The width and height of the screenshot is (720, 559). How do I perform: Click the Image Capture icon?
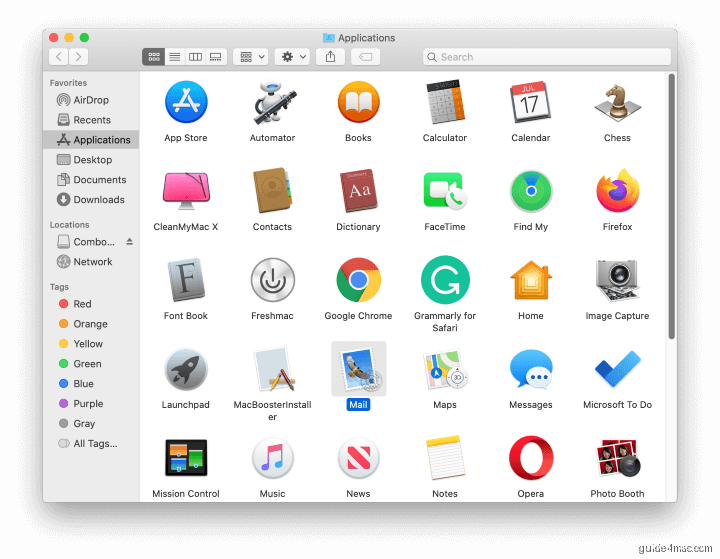click(x=617, y=280)
